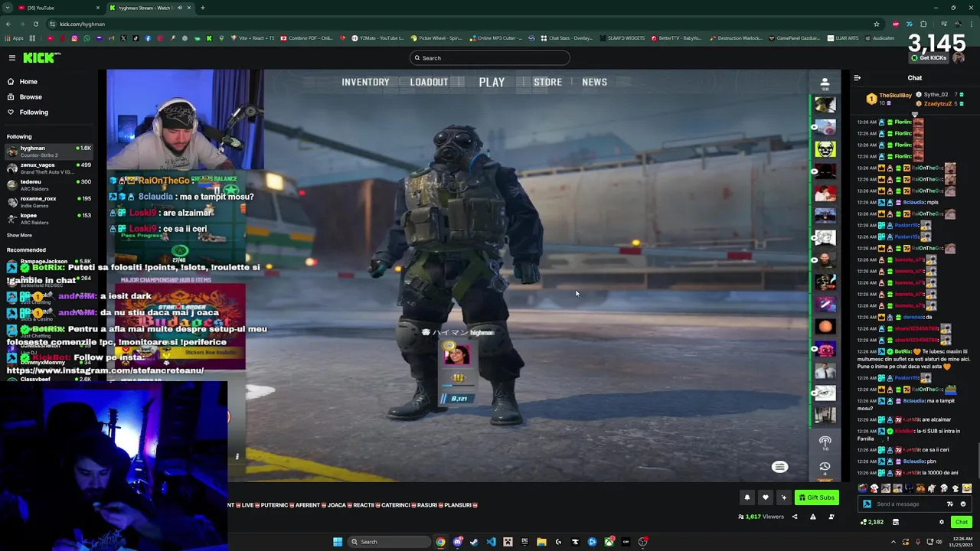Open Following in the sidebar
Viewport: 980px width, 551px height.
pyautogui.click(x=27, y=112)
